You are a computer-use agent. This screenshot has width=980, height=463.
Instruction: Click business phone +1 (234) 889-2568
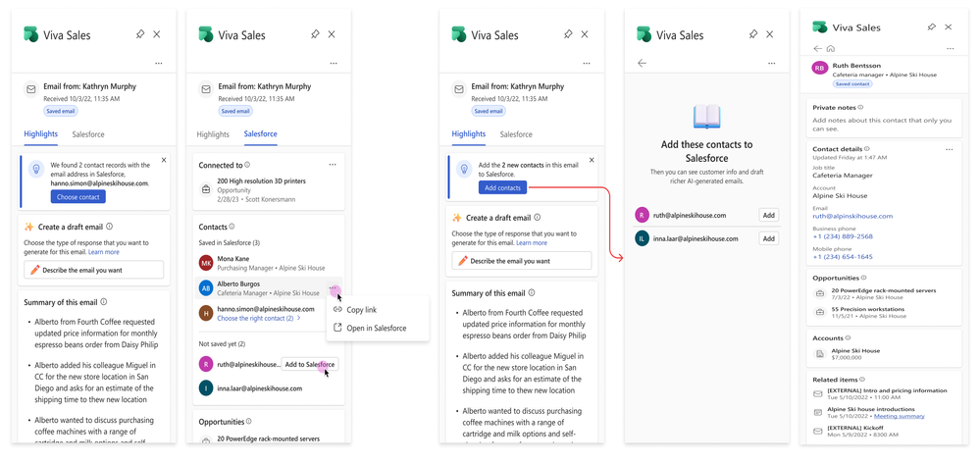click(x=843, y=236)
